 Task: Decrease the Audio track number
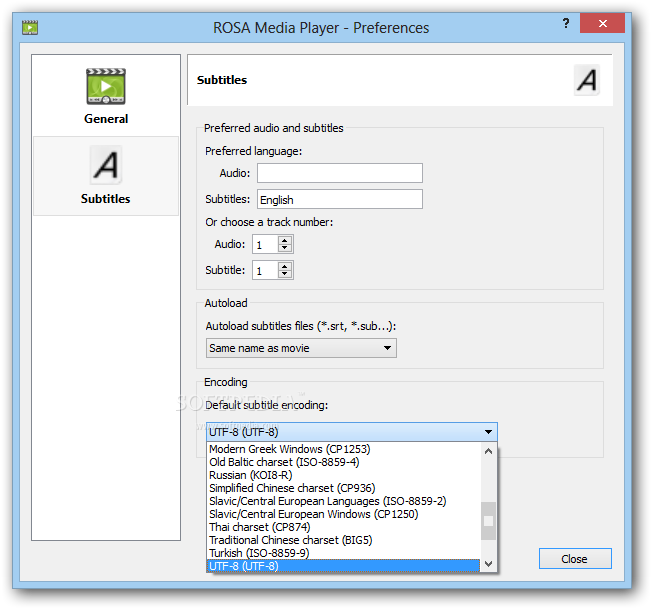tap(285, 248)
